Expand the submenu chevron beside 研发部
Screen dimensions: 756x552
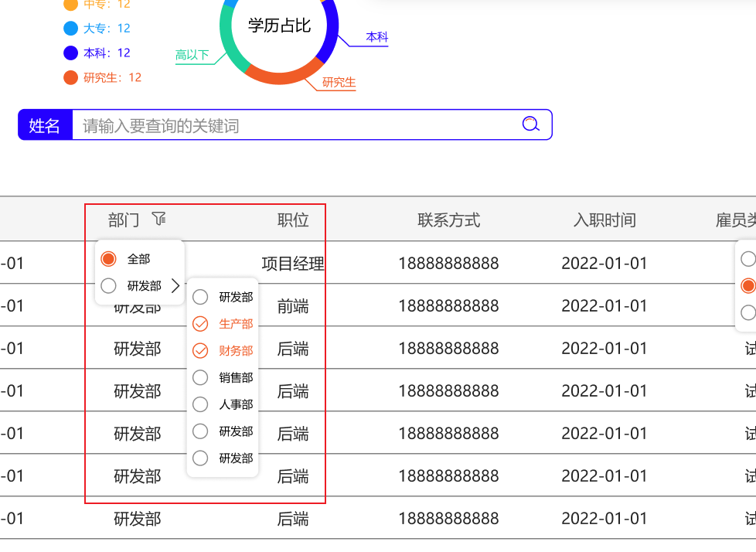pos(175,286)
